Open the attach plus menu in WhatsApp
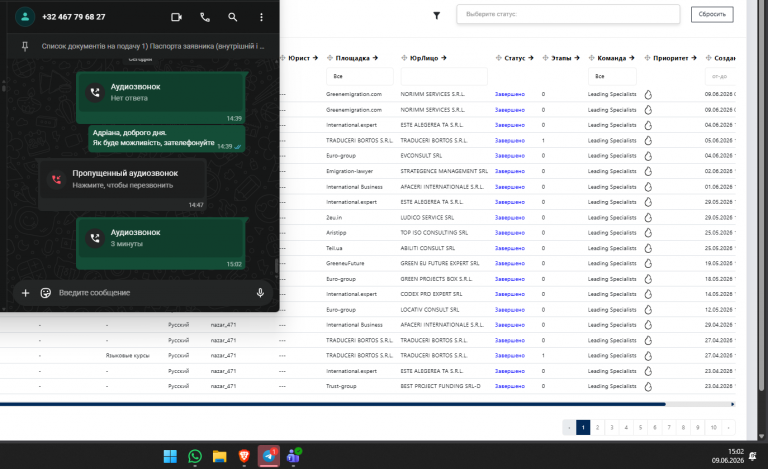The height and width of the screenshot is (469, 768). 25,293
